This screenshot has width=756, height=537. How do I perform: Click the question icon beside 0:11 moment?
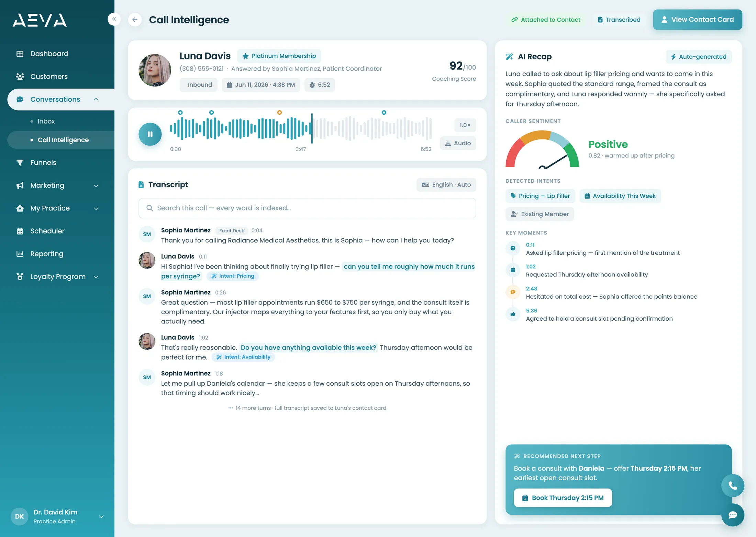click(x=513, y=248)
